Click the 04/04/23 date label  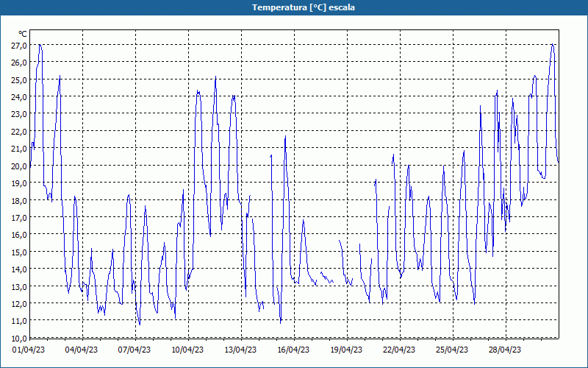pyautogui.click(x=82, y=350)
